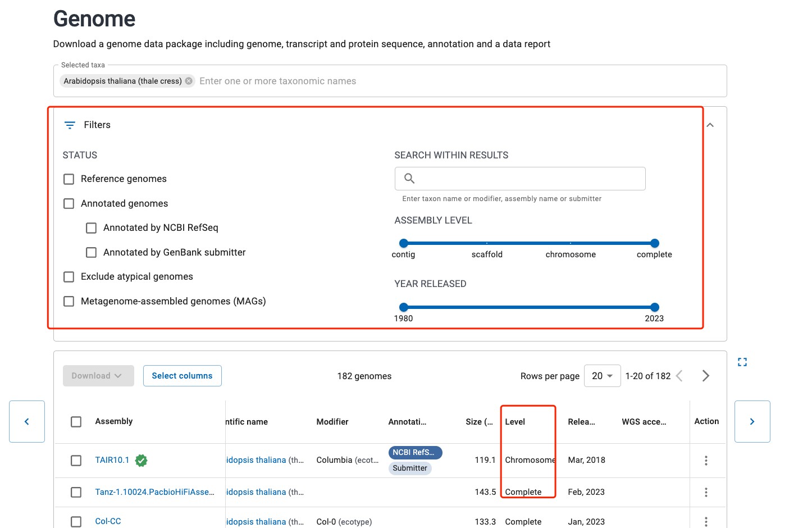The height and width of the screenshot is (528, 812).
Task: Sort by the Size column header
Action: pyautogui.click(x=480, y=422)
